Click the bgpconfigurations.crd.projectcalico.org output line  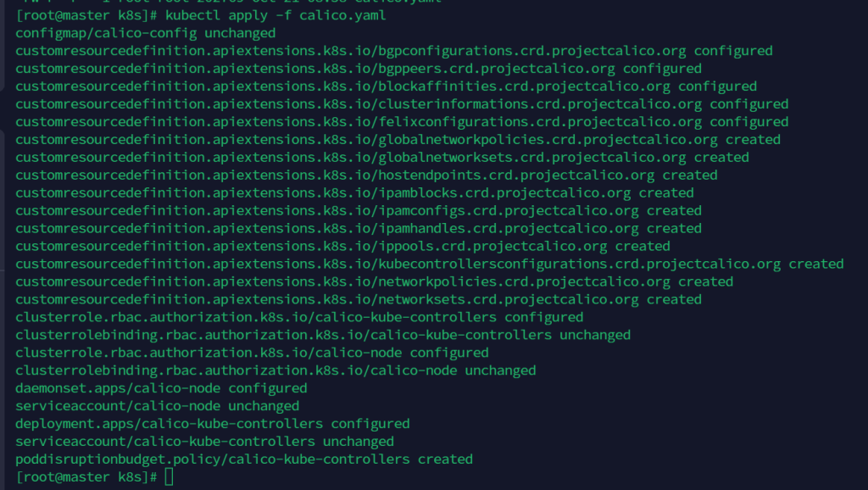(x=394, y=51)
